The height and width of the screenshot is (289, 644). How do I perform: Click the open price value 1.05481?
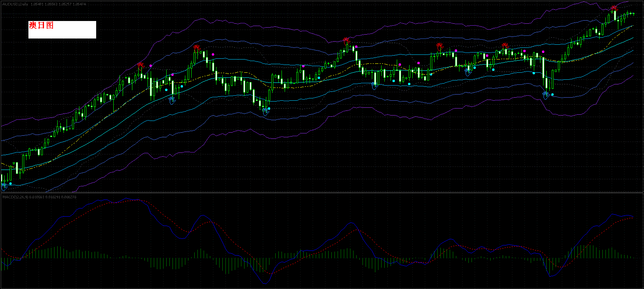(x=37, y=4)
